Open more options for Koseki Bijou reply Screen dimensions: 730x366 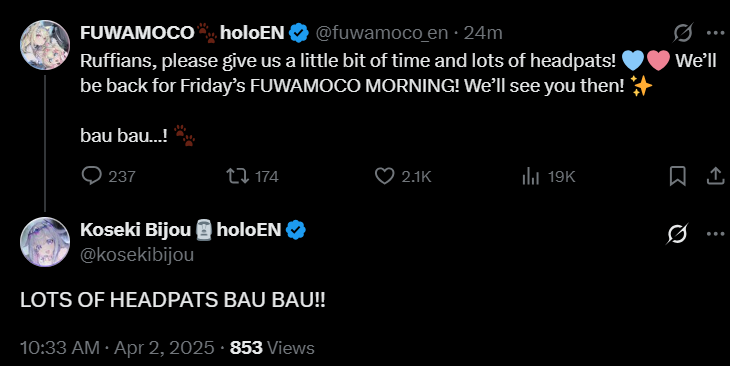click(x=716, y=233)
